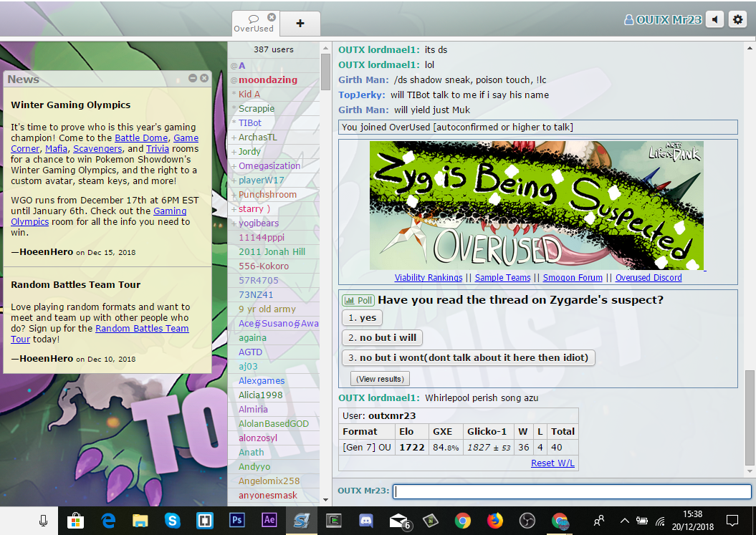The width and height of the screenshot is (756, 535).
Task: Open Discord from the taskbar
Action: pos(366,521)
